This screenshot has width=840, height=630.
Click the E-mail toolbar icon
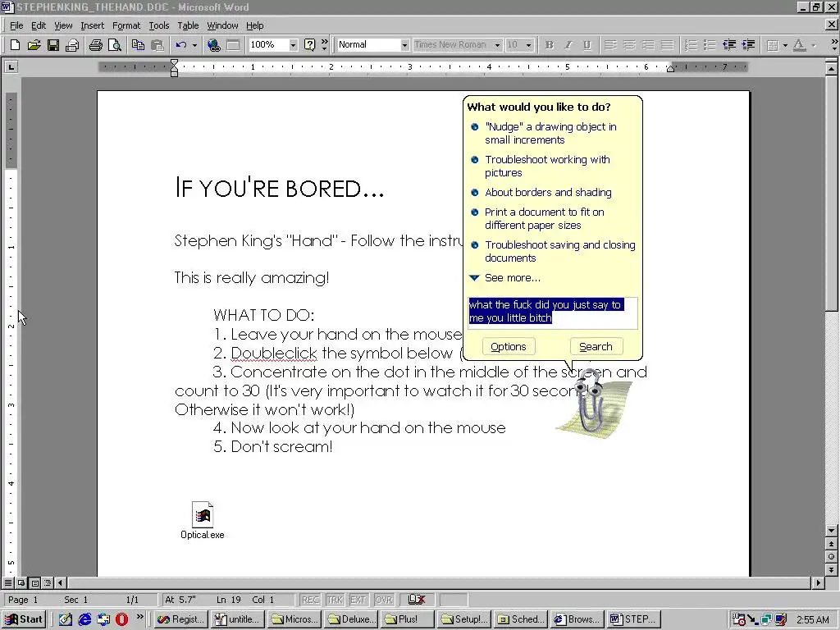(x=72, y=45)
